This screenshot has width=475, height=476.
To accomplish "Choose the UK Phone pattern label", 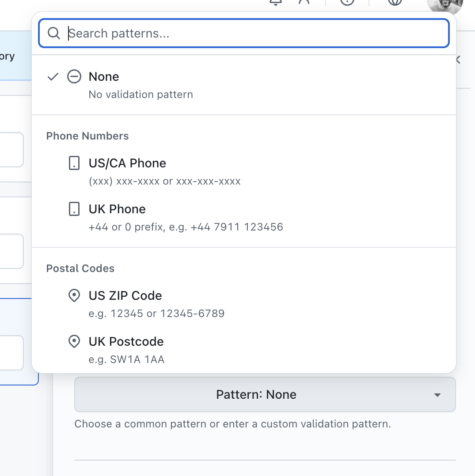I will 117,209.
